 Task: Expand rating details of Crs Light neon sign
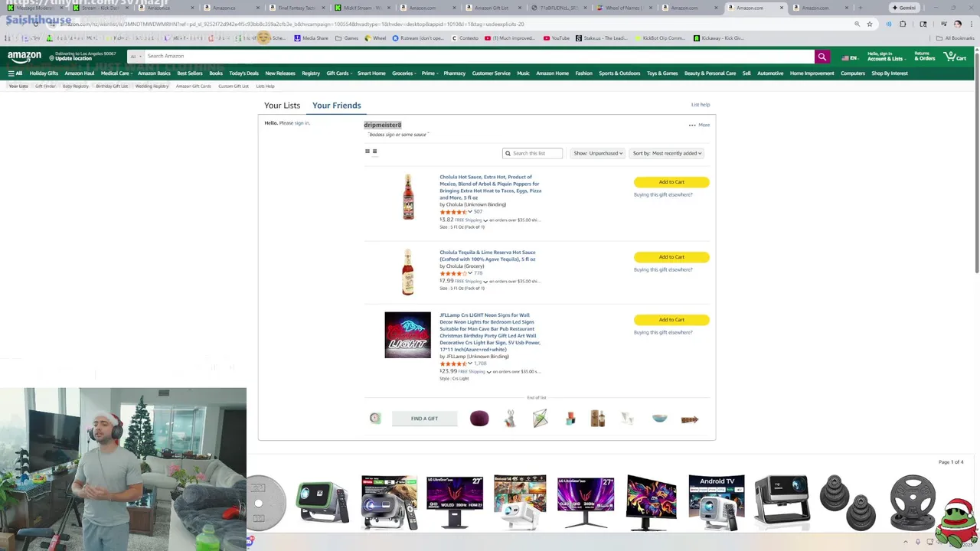470,364
